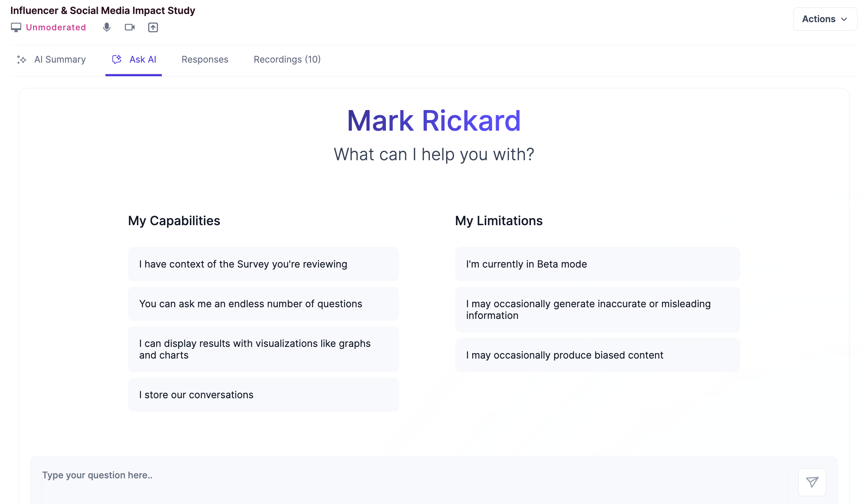The height and width of the screenshot is (504, 862).
Task: Click the video camera icon
Action: click(x=130, y=27)
